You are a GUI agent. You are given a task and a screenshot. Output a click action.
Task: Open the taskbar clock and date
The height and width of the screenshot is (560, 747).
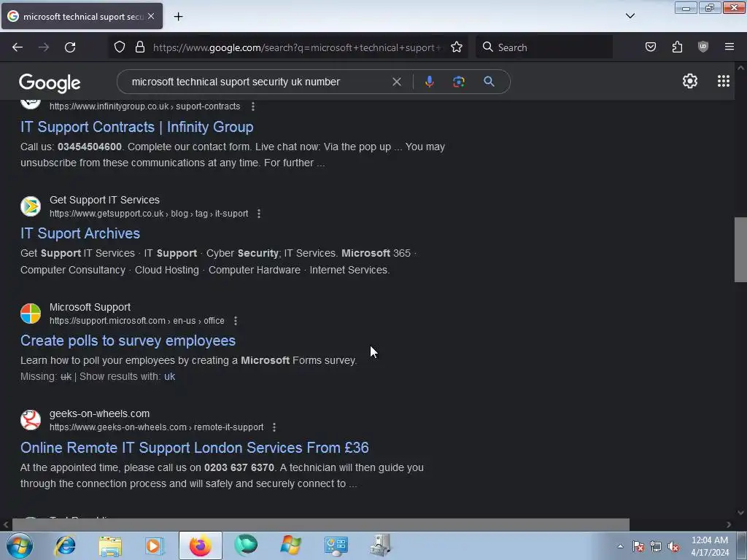710,546
